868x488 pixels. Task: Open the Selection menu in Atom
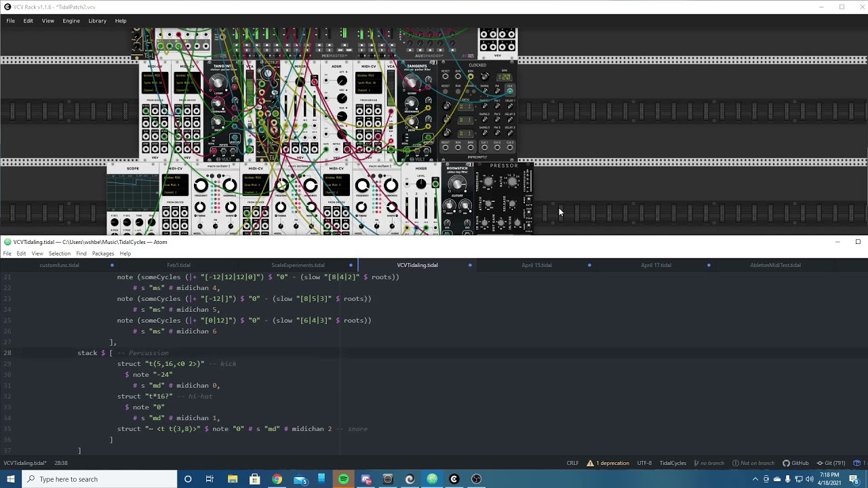(x=59, y=253)
